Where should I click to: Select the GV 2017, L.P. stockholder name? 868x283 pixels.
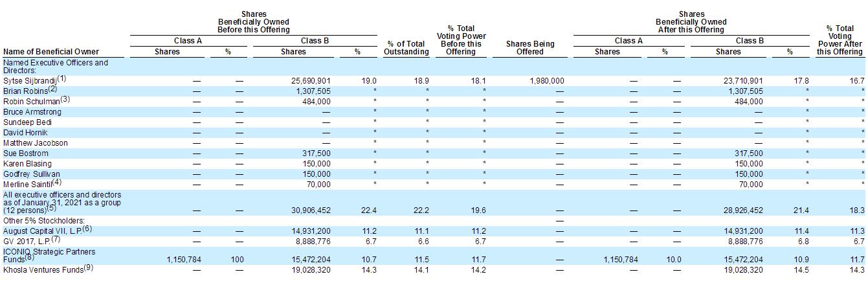coord(27,242)
